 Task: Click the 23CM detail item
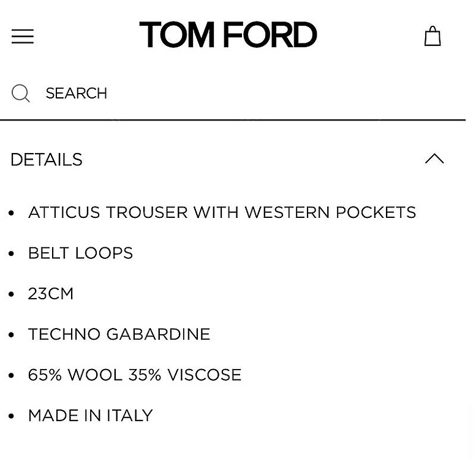point(51,294)
